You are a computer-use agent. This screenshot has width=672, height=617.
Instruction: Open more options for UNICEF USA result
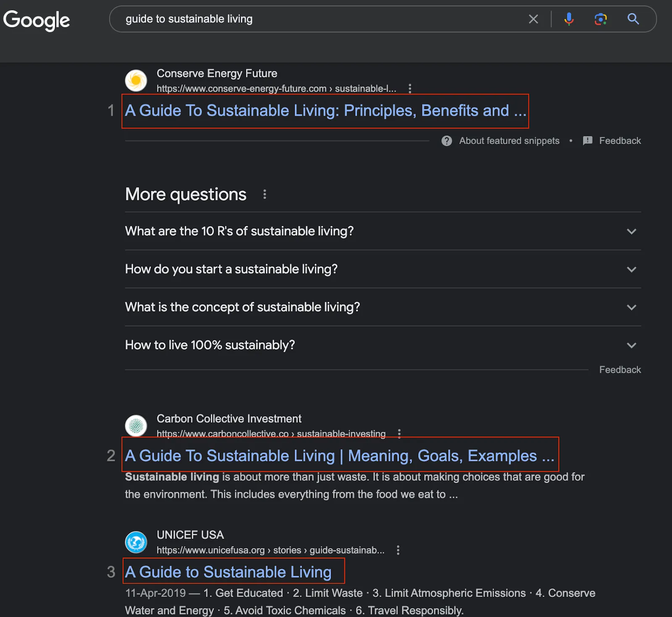pyautogui.click(x=398, y=550)
